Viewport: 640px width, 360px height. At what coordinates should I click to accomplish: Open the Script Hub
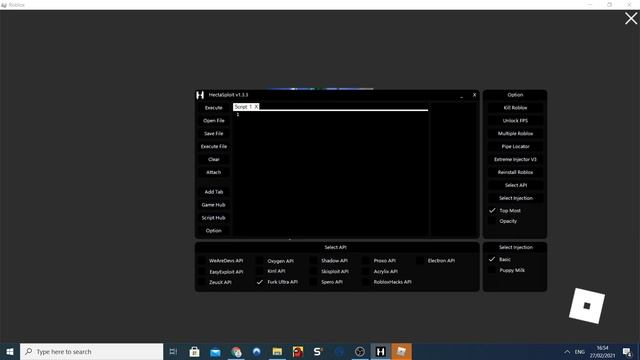[213, 218]
